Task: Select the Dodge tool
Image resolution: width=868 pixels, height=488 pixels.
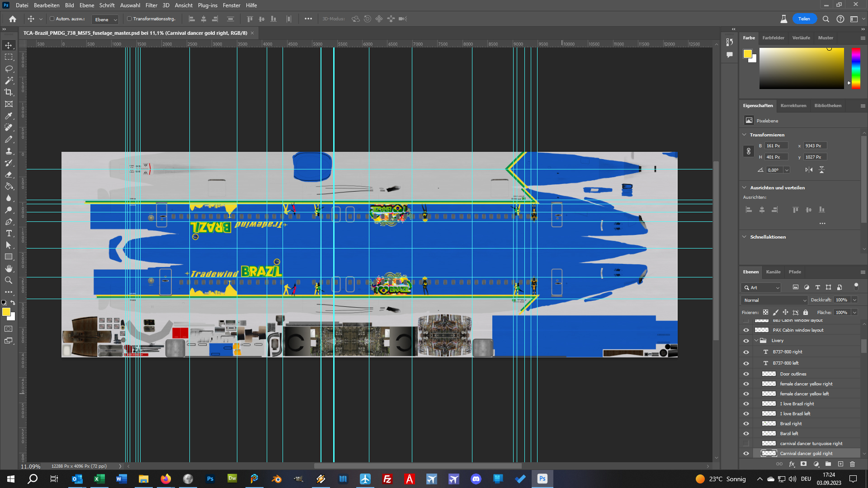Action: tap(9, 210)
